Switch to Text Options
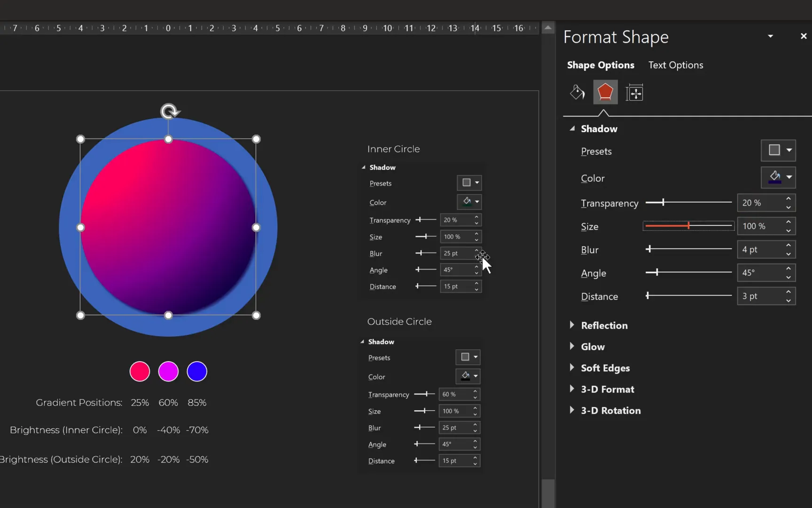The width and height of the screenshot is (812, 508). (675, 65)
